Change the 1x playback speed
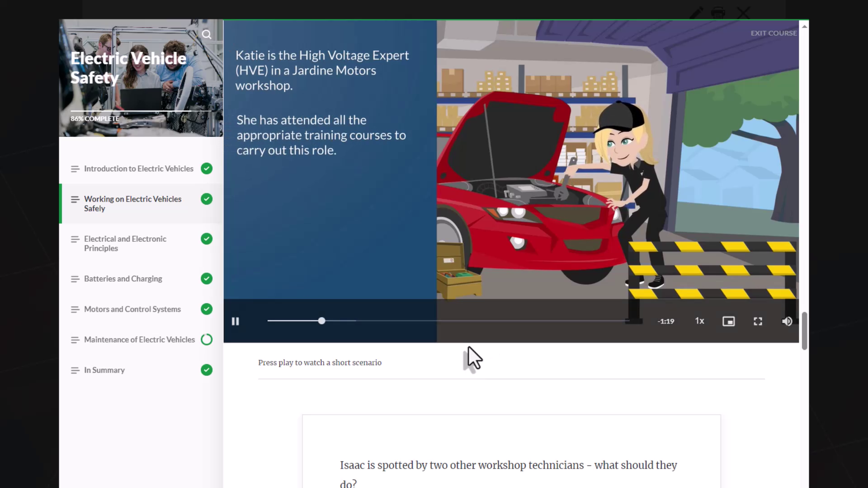The image size is (868, 488). tap(699, 321)
